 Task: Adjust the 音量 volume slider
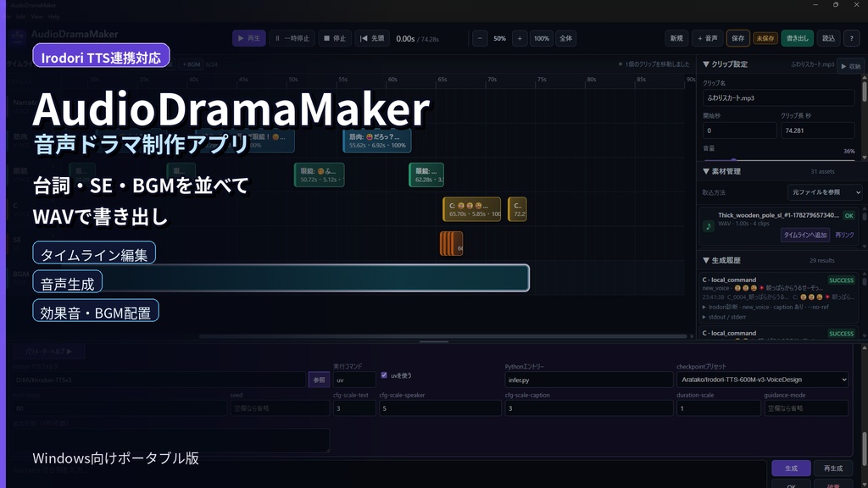coord(780,159)
